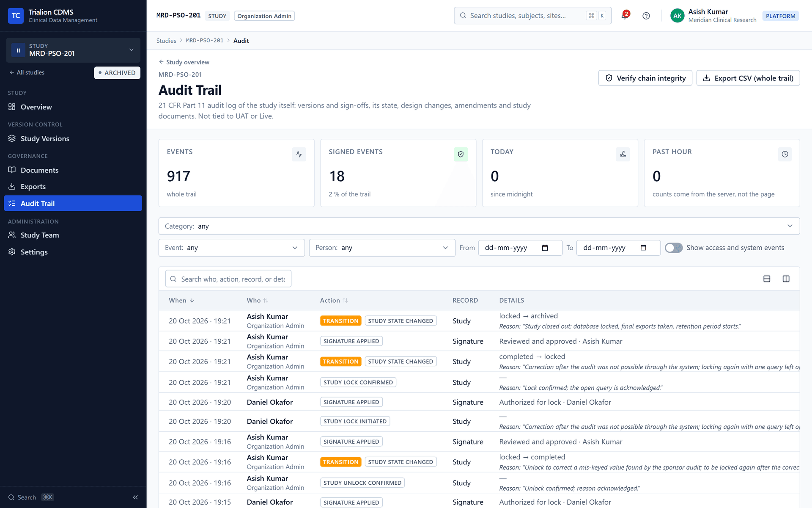Image resolution: width=812 pixels, height=508 pixels.
Task: Expand the Category filter dropdown
Action: [479, 226]
